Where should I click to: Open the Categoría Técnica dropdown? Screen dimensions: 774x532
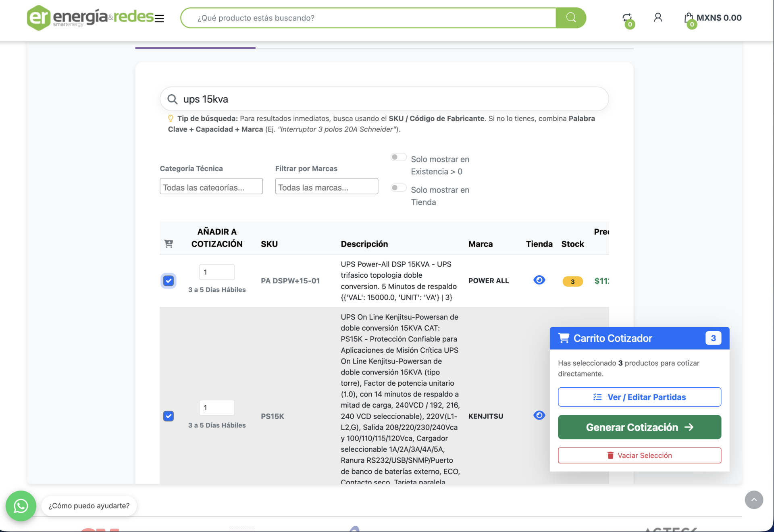coord(211,186)
